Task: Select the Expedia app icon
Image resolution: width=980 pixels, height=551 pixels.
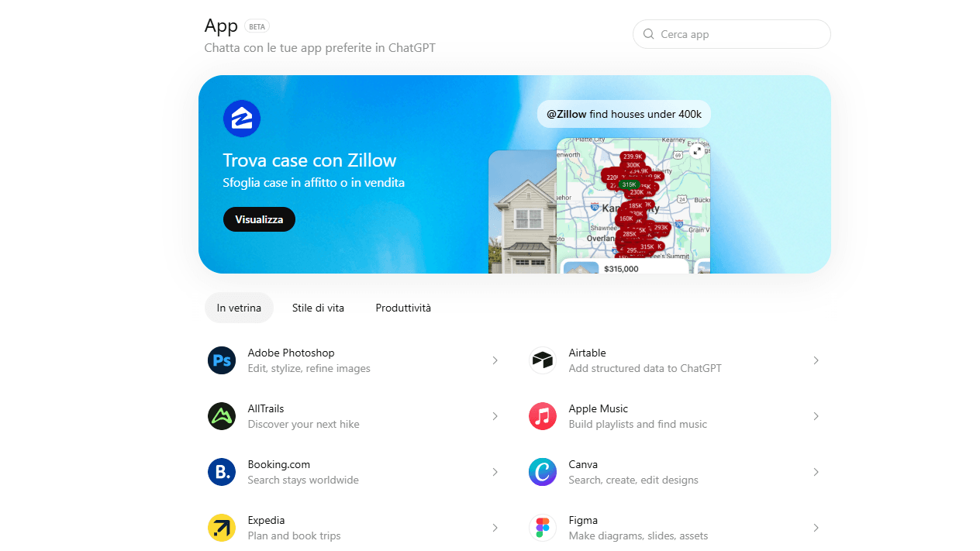Action: (x=222, y=528)
